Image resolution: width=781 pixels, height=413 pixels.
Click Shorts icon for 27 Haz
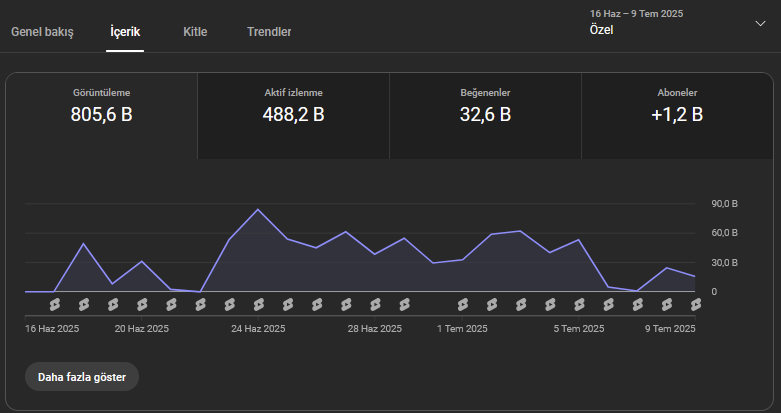[346, 304]
